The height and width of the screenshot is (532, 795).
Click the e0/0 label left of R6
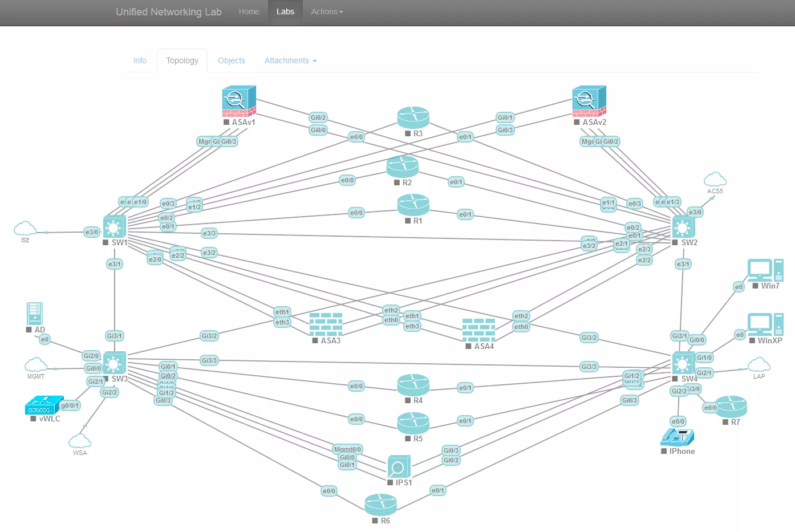tap(329, 491)
